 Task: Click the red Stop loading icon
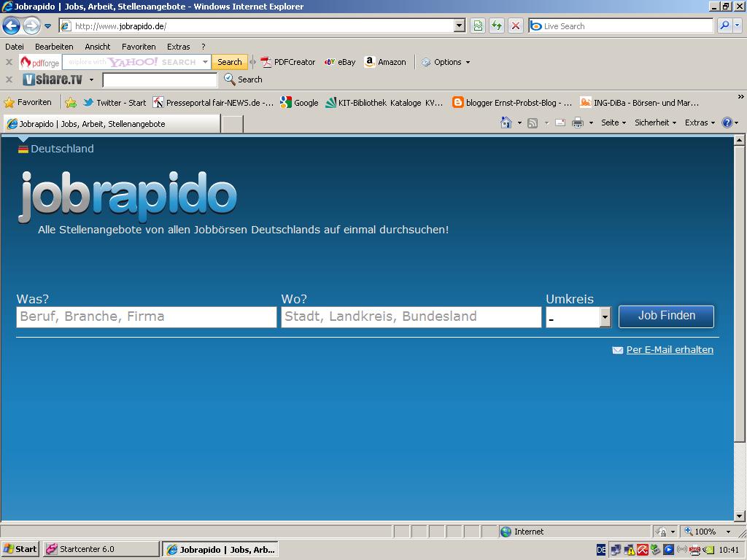[x=516, y=26]
